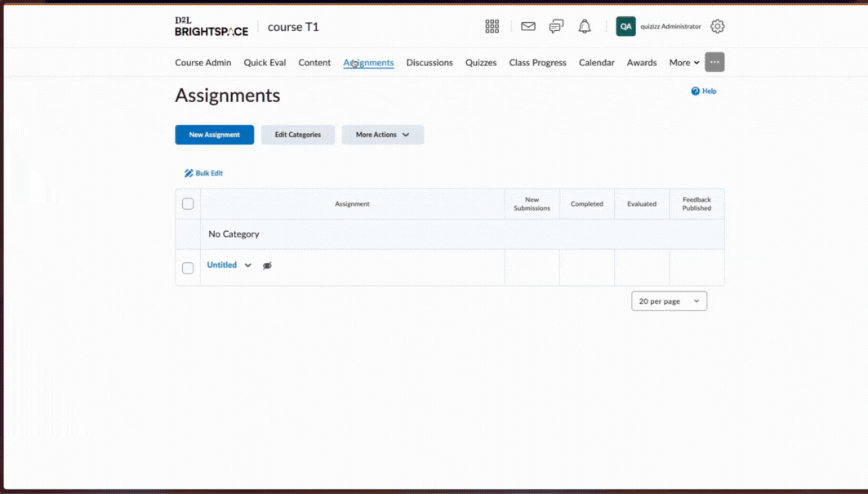Open the waffle app launcher grid
This screenshot has width=868, height=494.
pos(492,25)
